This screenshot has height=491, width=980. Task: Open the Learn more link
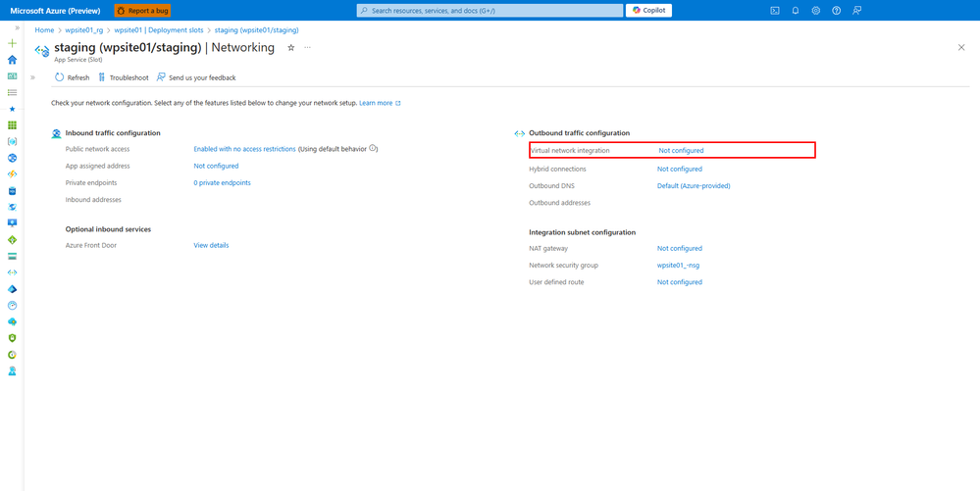click(380, 103)
